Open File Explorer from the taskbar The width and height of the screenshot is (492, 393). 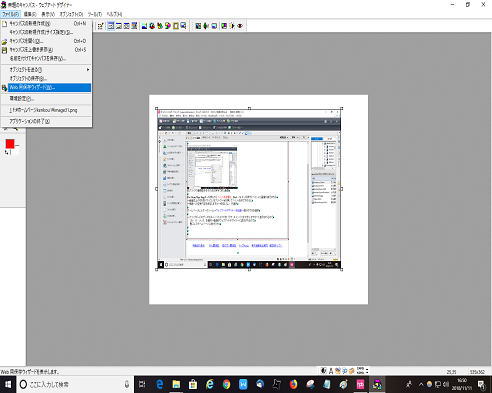tap(176, 385)
